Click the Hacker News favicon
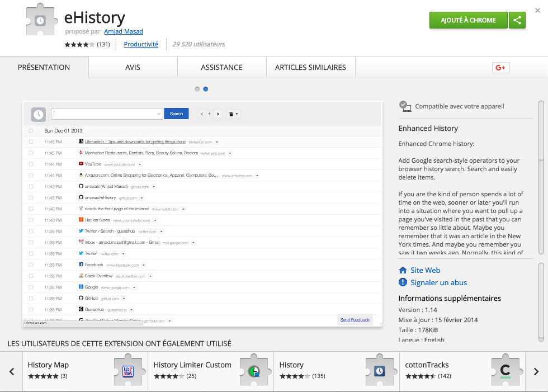 [81, 220]
